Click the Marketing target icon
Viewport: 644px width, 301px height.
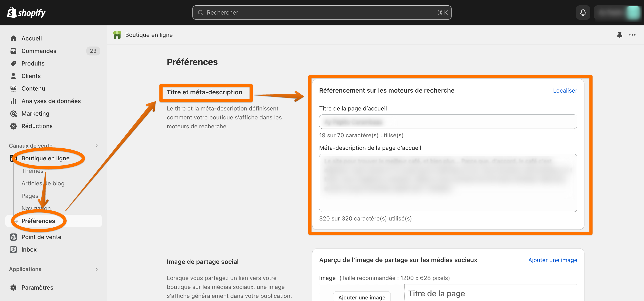tap(13, 114)
